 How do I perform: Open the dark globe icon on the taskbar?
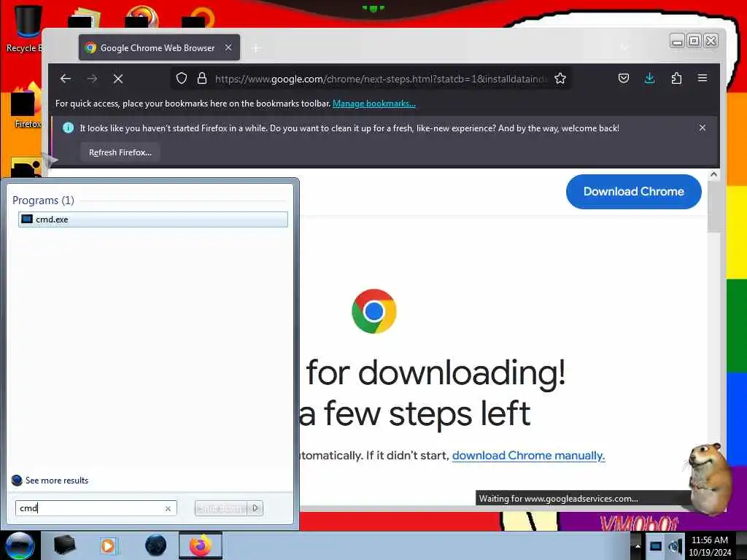[156, 545]
